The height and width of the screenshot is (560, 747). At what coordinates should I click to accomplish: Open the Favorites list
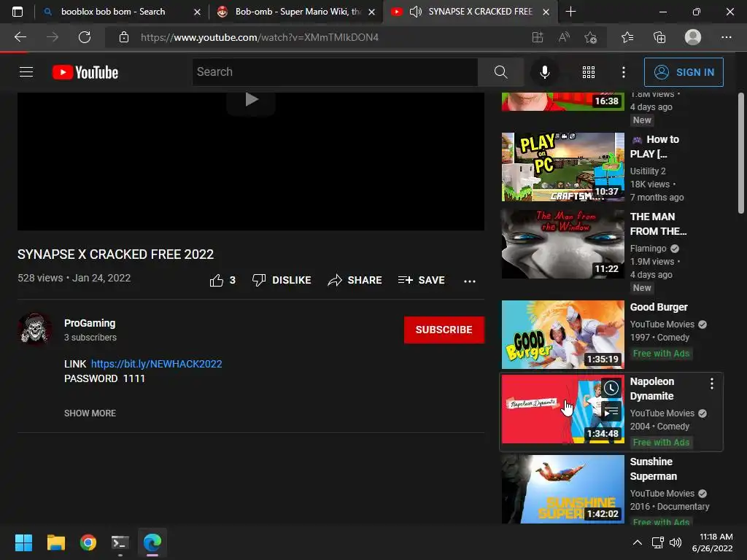(627, 37)
